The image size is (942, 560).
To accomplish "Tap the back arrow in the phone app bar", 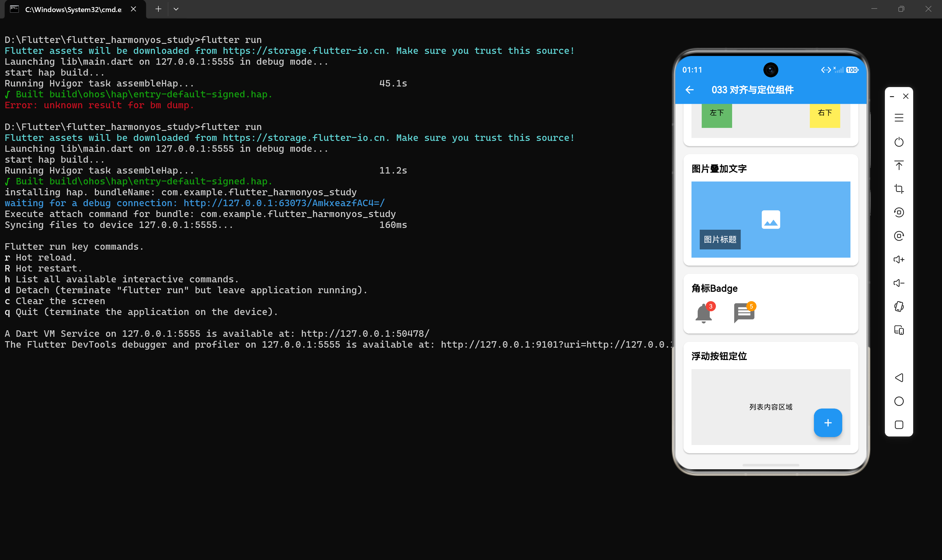I will [x=690, y=90].
